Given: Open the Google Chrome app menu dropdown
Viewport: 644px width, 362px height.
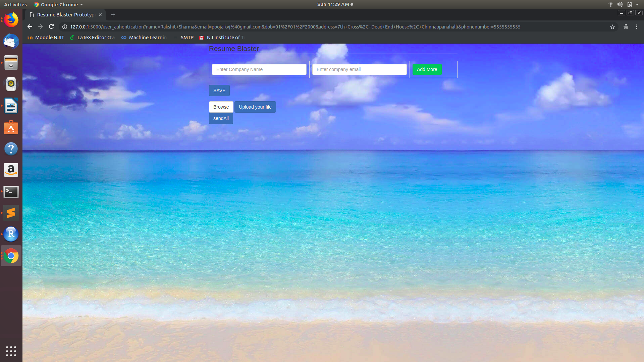Looking at the screenshot, I should pyautogui.click(x=59, y=4).
